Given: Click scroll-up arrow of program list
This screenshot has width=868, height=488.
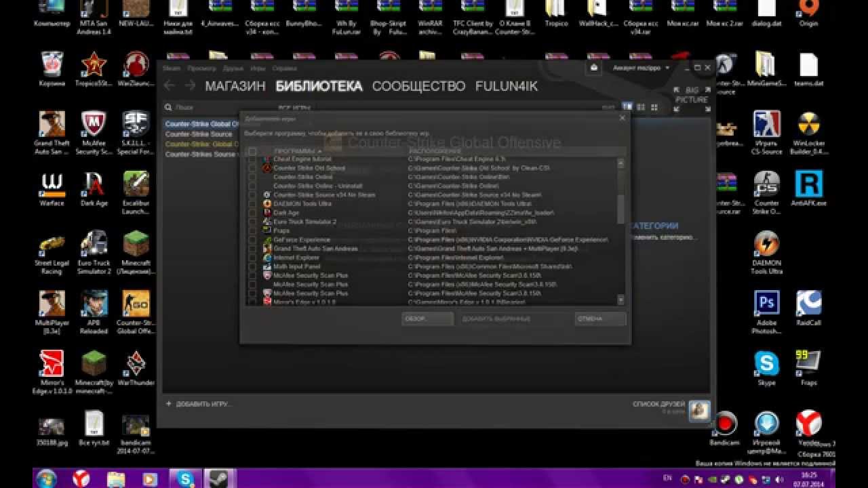Looking at the screenshot, I should click(x=621, y=163).
